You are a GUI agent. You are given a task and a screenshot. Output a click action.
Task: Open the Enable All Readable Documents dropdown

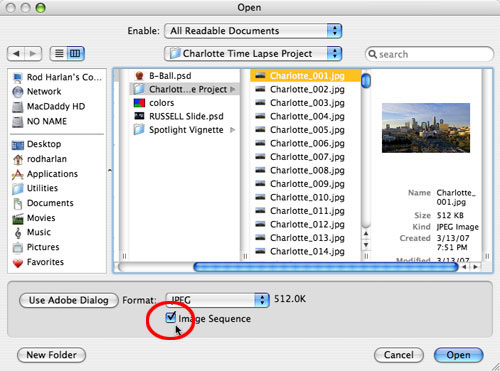click(x=253, y=31)
